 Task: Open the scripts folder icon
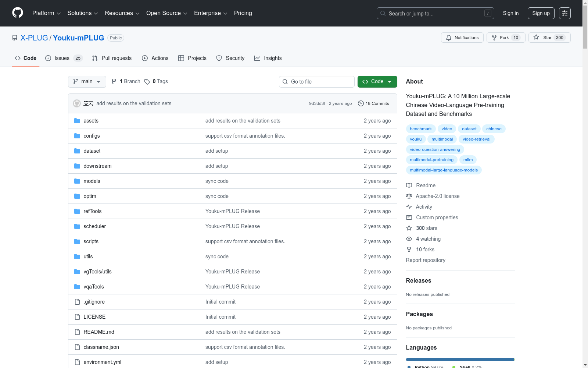point(77,241)
